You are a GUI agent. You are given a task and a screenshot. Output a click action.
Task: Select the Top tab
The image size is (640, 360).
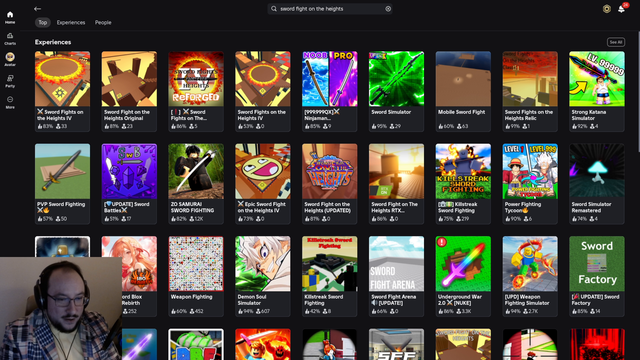click(x=42, y=22)
